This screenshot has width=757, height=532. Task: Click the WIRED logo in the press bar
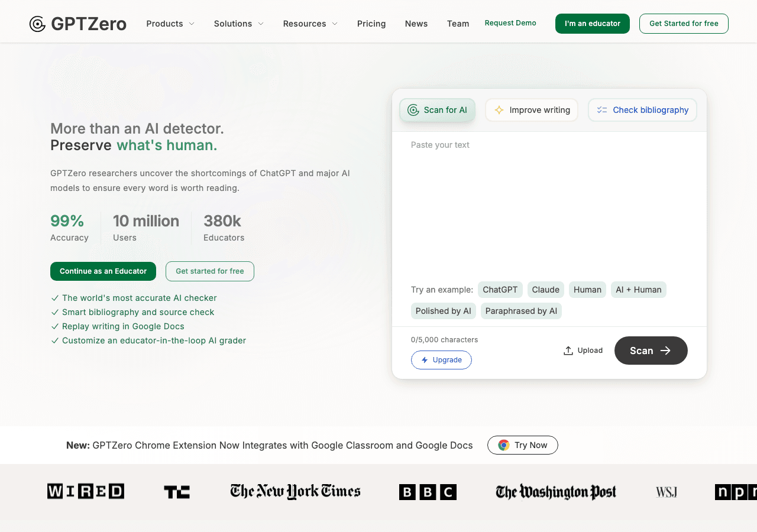point(85,491)
